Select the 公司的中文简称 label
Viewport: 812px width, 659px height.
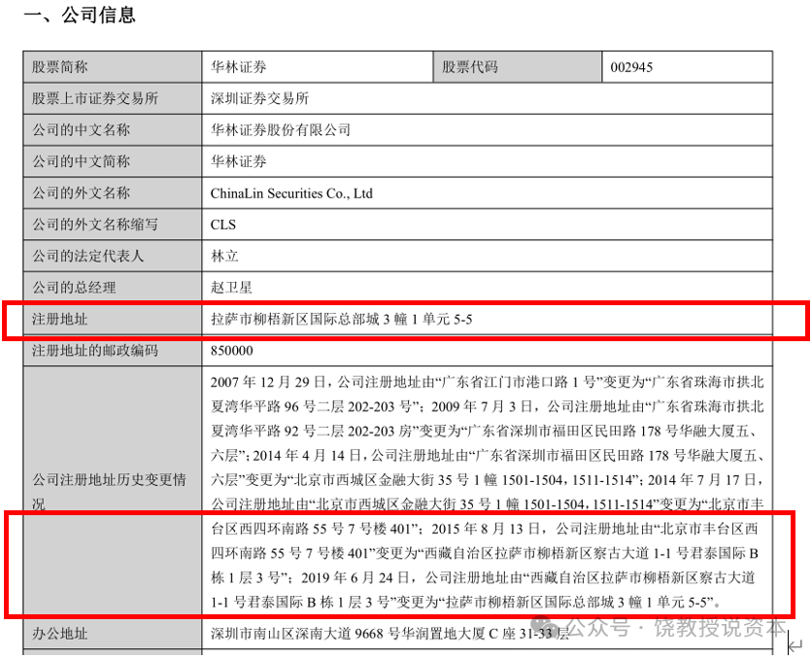click(x=81, y=161)
